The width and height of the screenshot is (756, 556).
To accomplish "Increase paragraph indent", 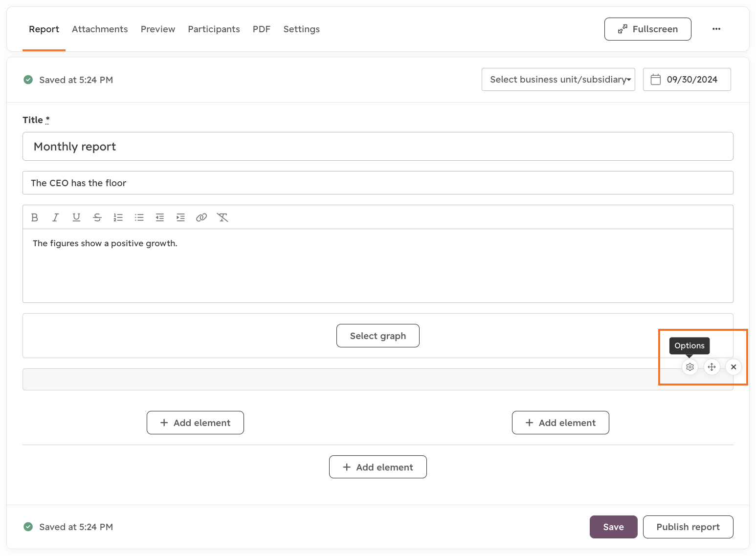I will click(x=180, y=217).
